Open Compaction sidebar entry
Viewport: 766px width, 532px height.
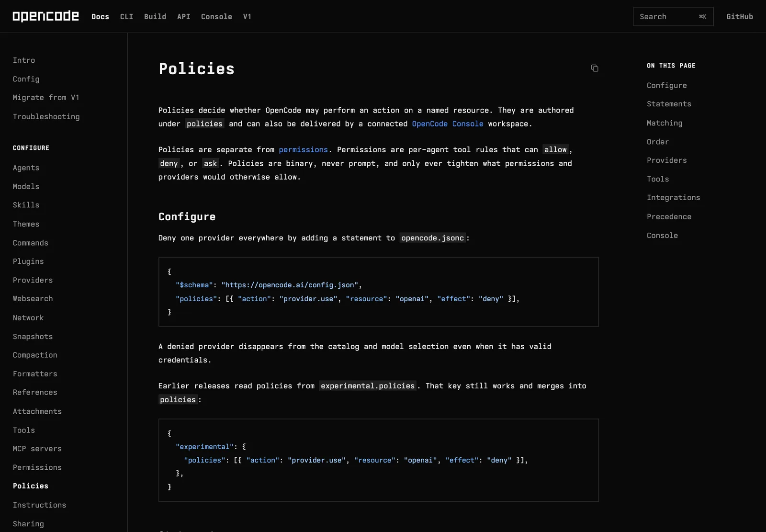coord(35,355)
